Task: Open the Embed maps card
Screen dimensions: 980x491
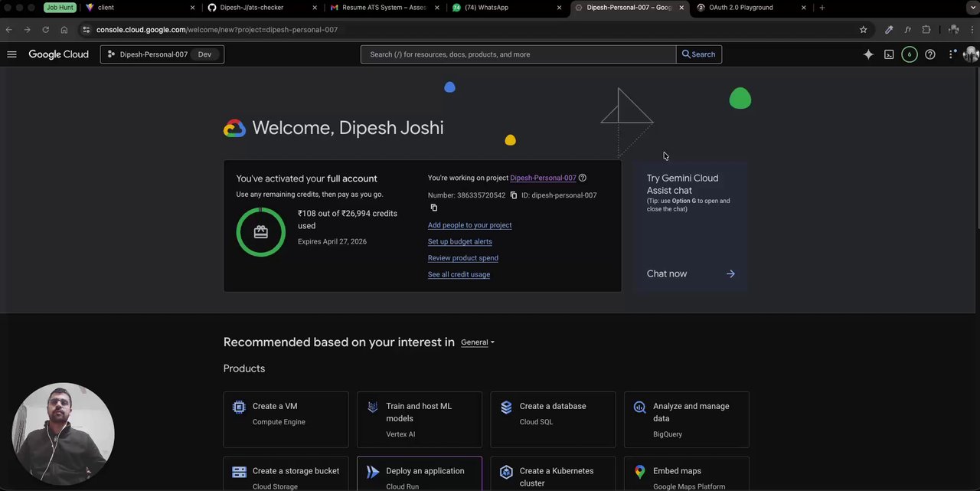Action: tap(687, 474)
